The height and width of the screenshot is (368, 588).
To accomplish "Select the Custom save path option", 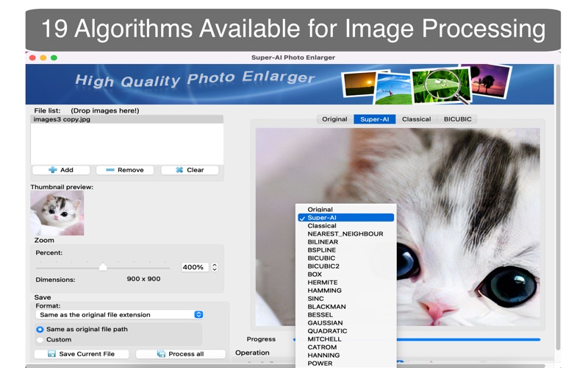I will 40,340.
